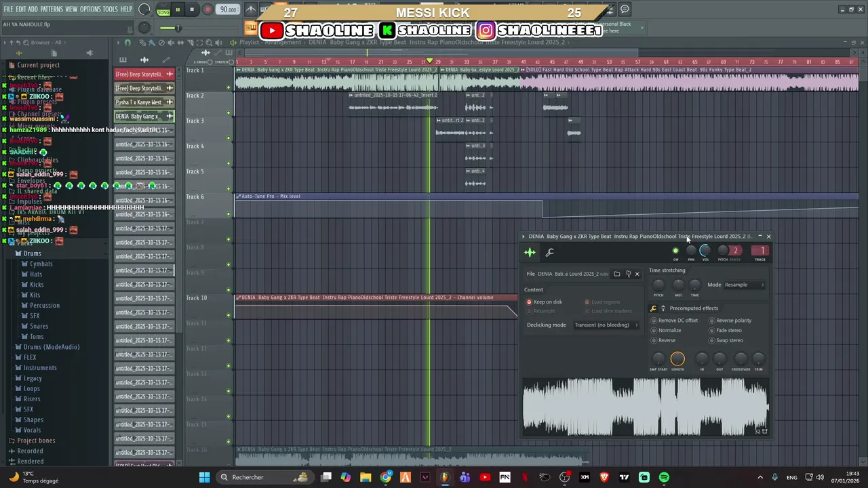868x488 pixels.
Task: Enable Swap stereo
Action: 726,340
